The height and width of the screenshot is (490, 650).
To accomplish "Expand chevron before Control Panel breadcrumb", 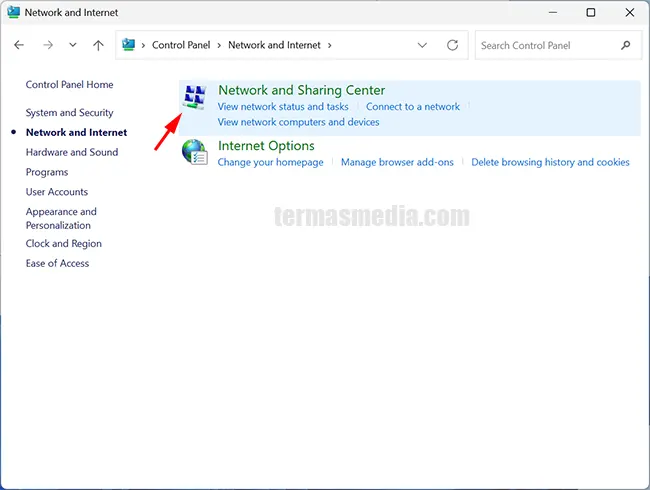I will pyautogui.click(x=143, y=45).
